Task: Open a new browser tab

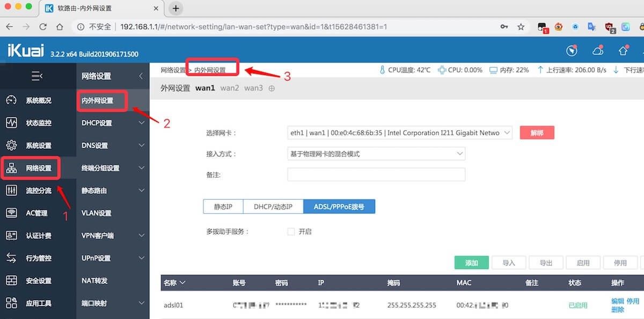Action: 175,8
